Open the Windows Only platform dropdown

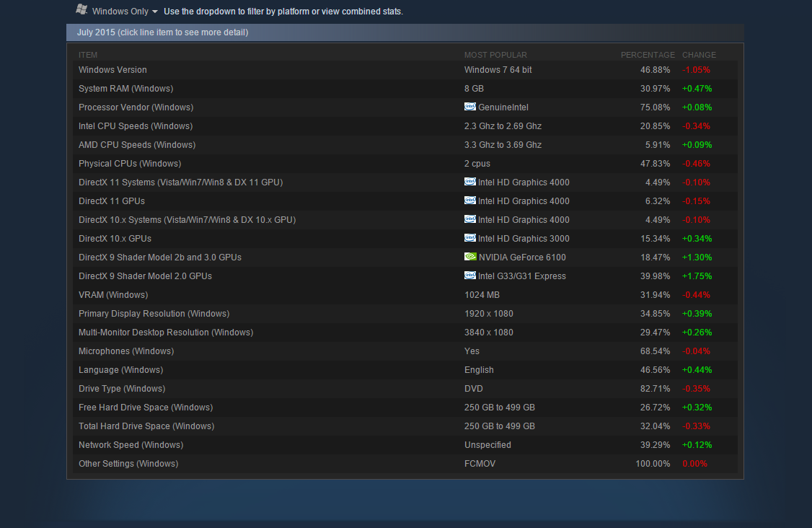click(125, 12)
